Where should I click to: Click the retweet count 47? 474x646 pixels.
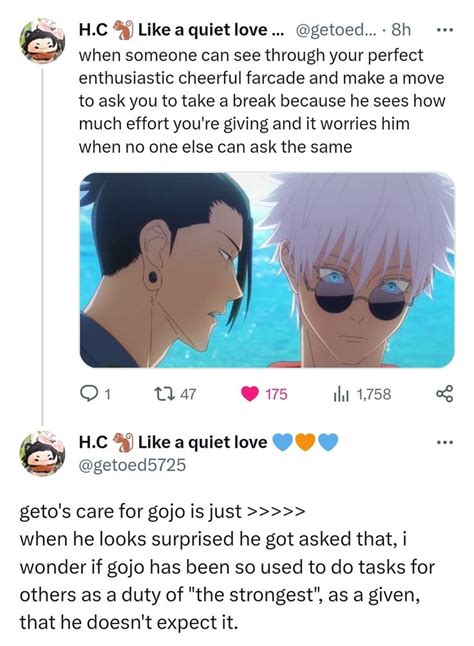[x=188, y=394]
